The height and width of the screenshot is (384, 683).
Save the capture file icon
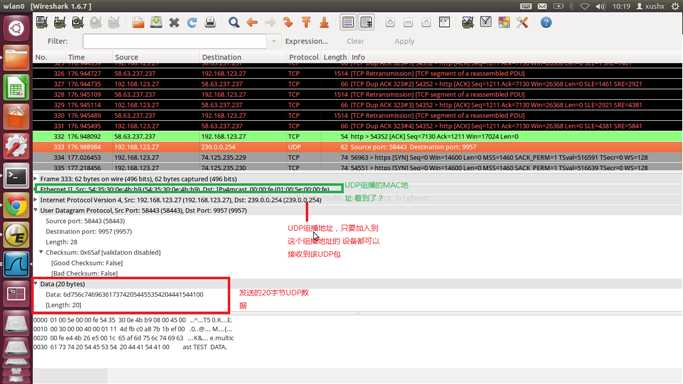(x=156, y=22)
